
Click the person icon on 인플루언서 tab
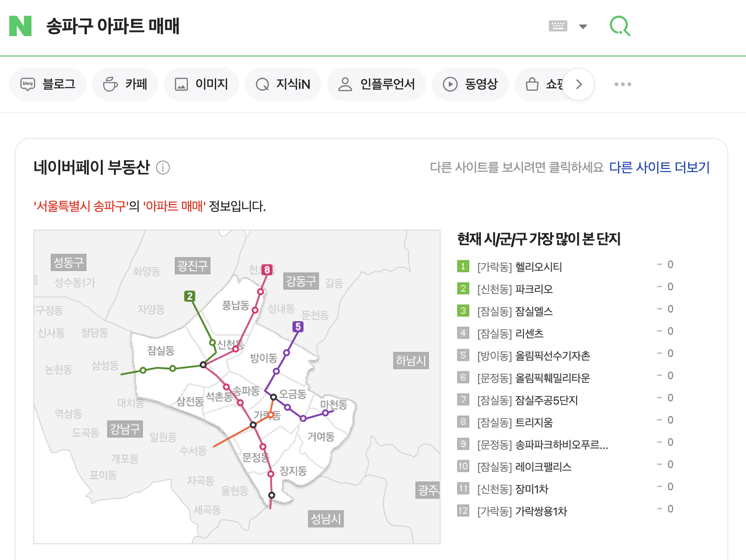[x=345, y=84]
